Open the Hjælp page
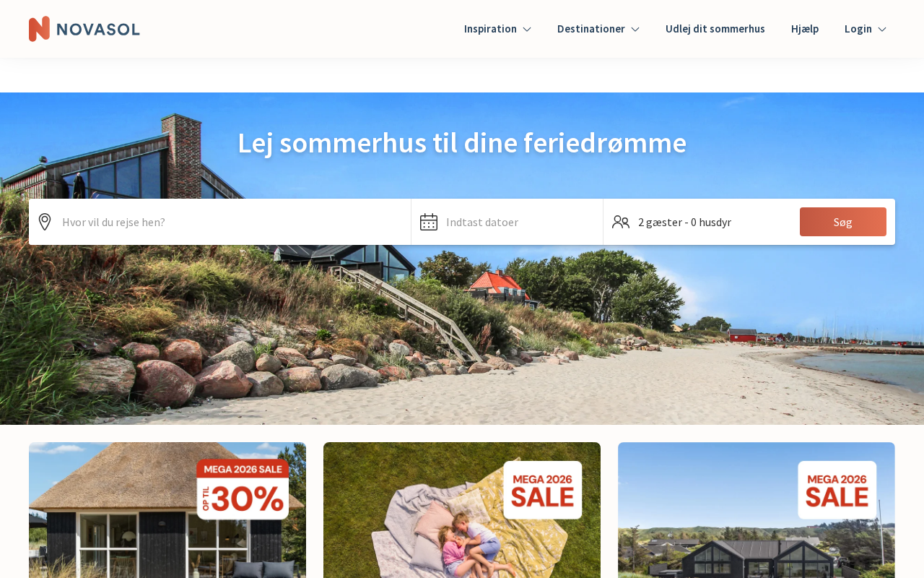The width and height of the screenshot is (924, 578). click(805, 29)
